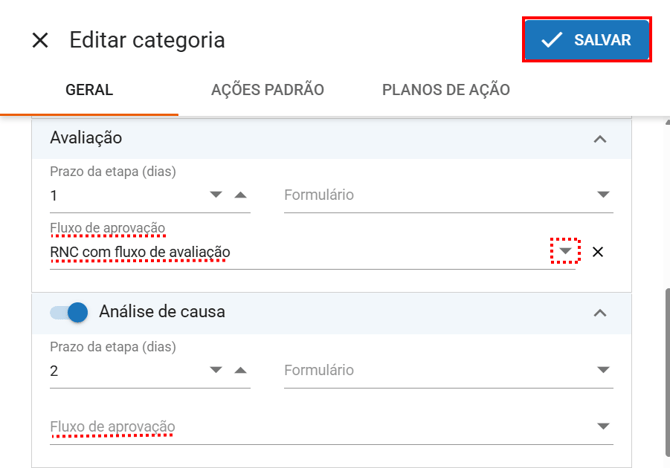Increase Avaliação prazo da etapa days
Image resolution: width=670 pixels, height=468 pixels.
pos(240,195)
